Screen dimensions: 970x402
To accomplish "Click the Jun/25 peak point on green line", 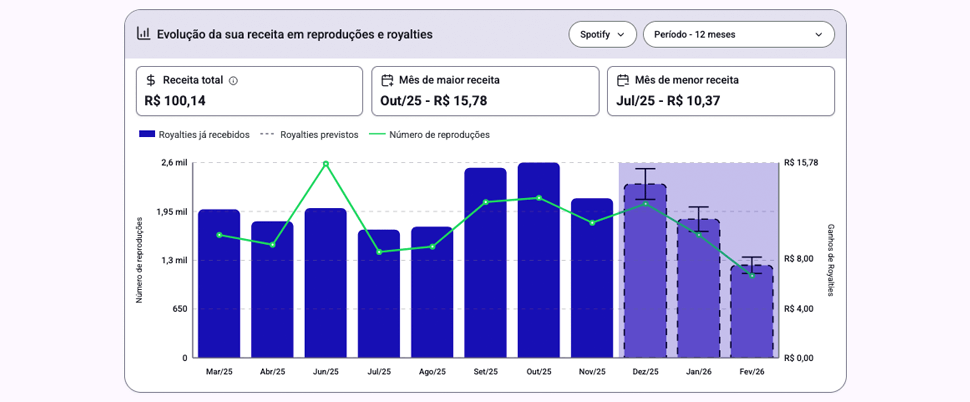I will click(x=326, y=163).
